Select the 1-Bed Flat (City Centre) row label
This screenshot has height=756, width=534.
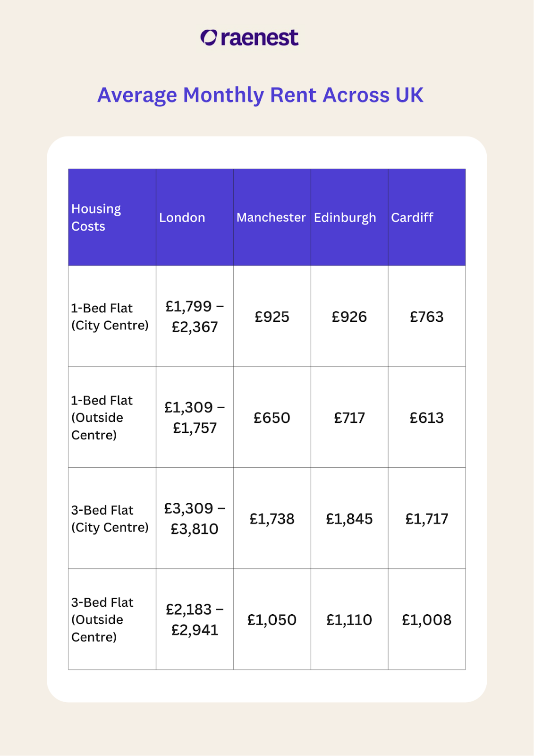(x=110, y=317)
